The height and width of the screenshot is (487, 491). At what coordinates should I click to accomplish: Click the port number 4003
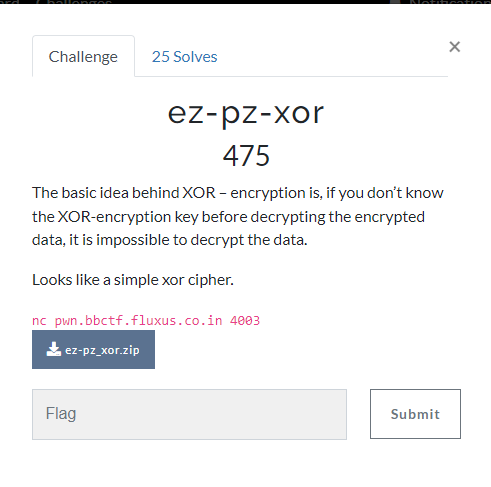[x=245, y=321]
